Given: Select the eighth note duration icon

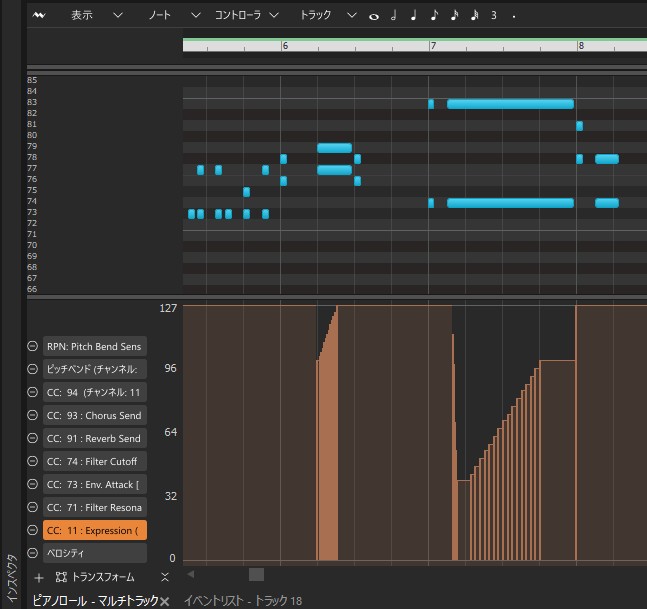Looking at the screenshot, I should point(433,16).
